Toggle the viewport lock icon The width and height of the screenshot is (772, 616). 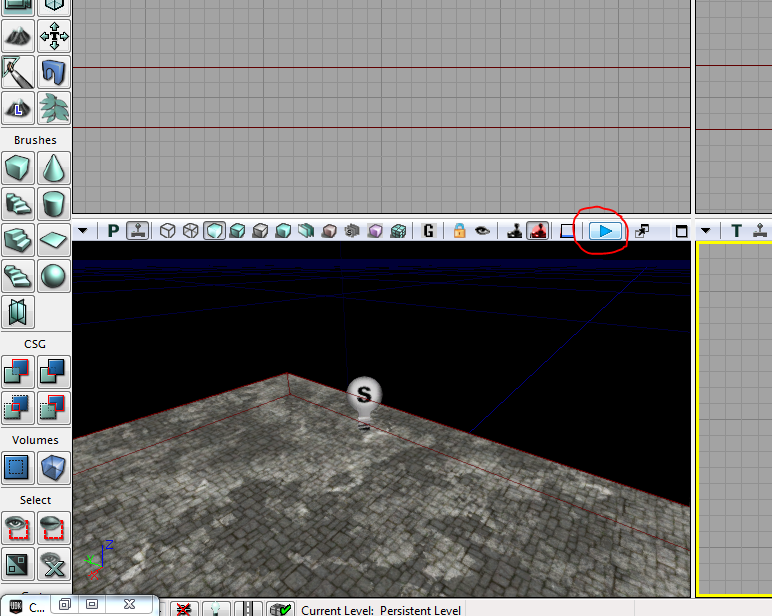click(459, 230)
